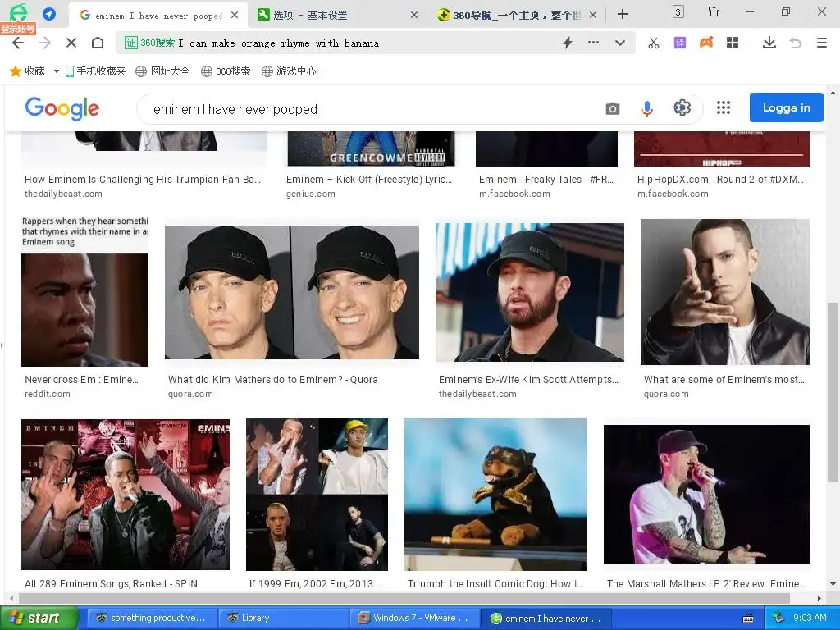Click the horizontal scrollbar thumb
840x630 pixels.
[404, 598]
